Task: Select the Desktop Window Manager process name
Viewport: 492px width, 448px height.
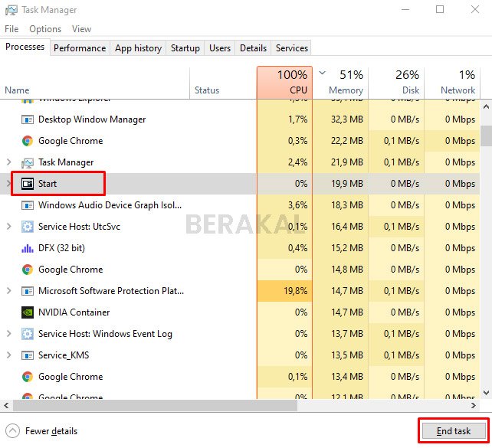Action: pos(92,119)
